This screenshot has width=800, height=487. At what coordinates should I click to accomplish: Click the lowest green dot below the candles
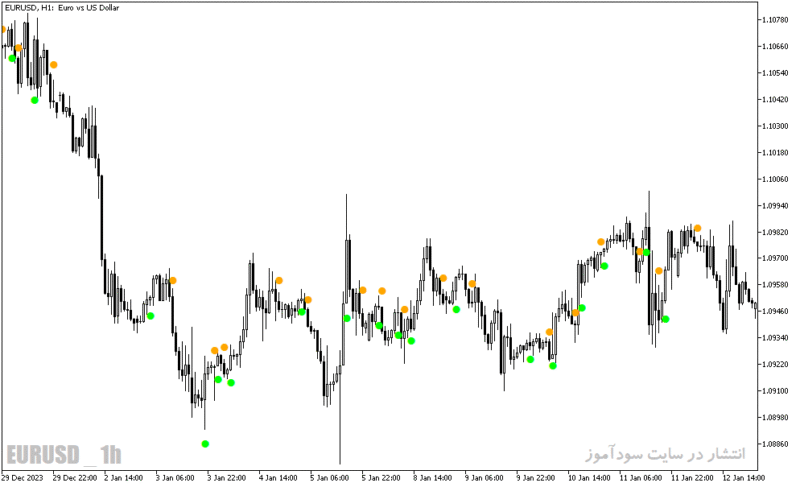[205, 444]
